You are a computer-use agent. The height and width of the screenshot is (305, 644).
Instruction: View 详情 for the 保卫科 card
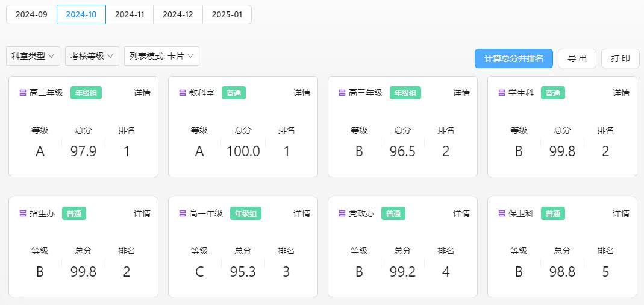point(621,213)
